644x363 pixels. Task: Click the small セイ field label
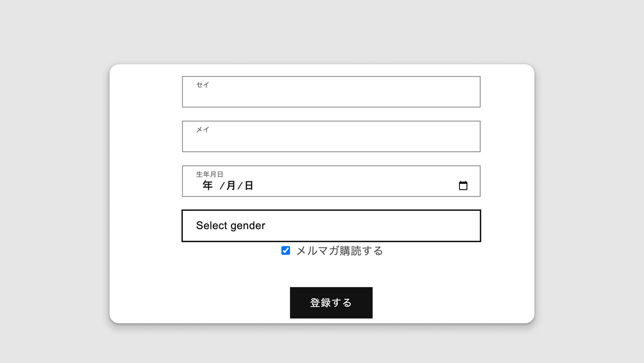(x=203, y=85)
